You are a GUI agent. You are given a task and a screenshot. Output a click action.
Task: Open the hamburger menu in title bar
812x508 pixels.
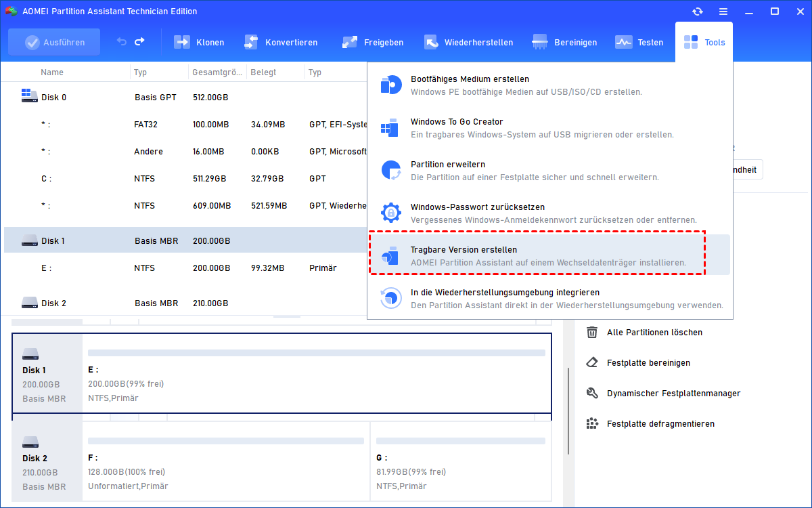click(x=723, y=12)
